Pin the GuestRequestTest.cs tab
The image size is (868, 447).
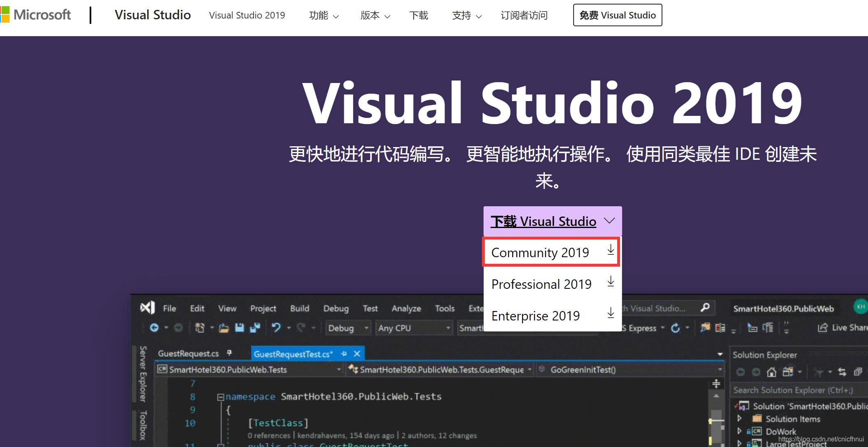[344, 353]
